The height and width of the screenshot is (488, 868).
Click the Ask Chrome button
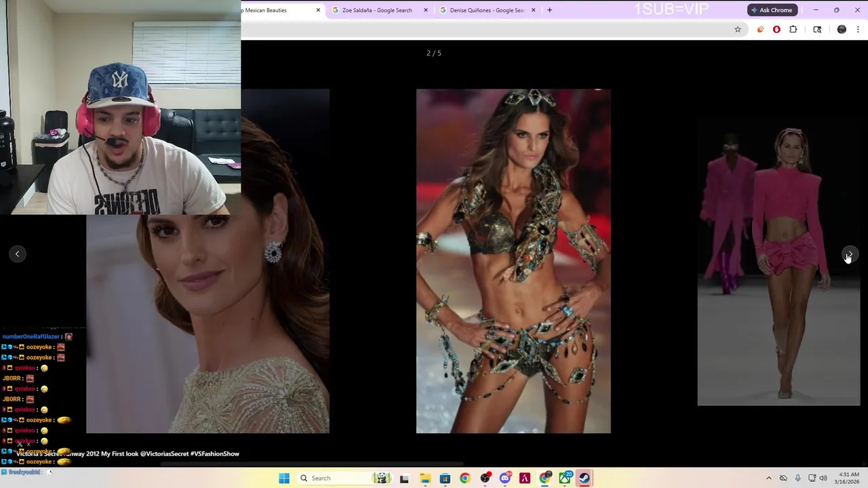[x=772, y=10]
